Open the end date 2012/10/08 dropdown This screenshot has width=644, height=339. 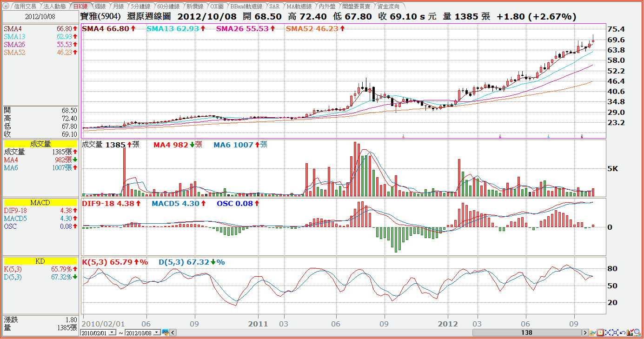coord(157,333)
